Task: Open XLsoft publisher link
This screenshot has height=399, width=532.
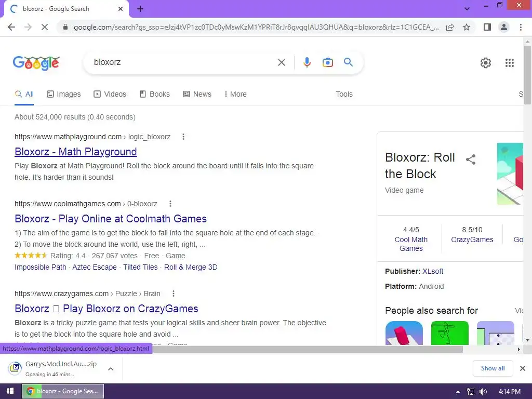Action: pos(433,271)
